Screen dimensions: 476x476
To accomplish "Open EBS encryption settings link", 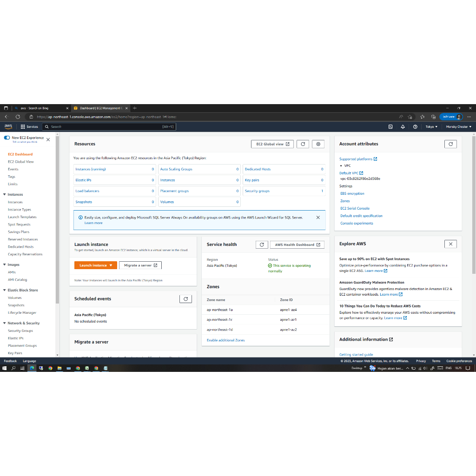I will [x=352, y=194].
